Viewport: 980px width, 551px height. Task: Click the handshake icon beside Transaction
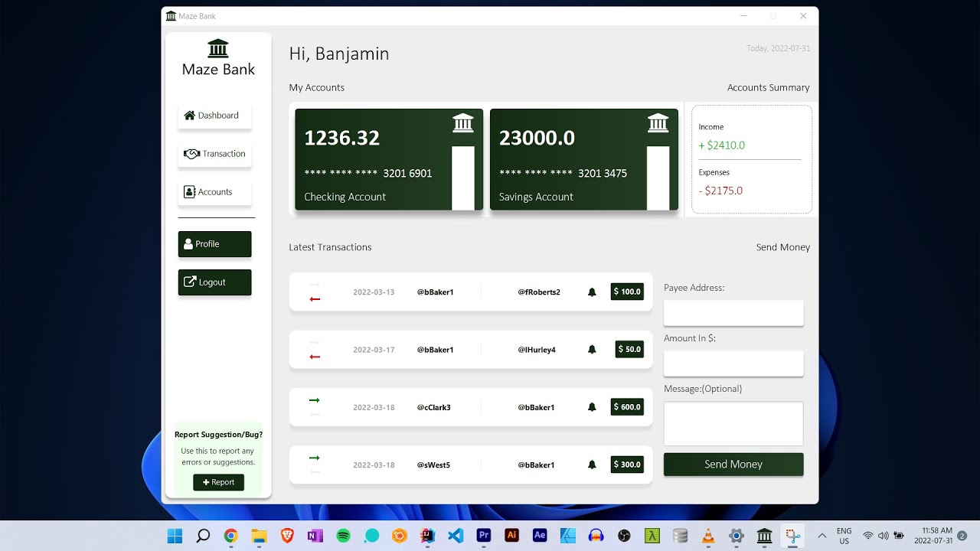tap(191, 154)
